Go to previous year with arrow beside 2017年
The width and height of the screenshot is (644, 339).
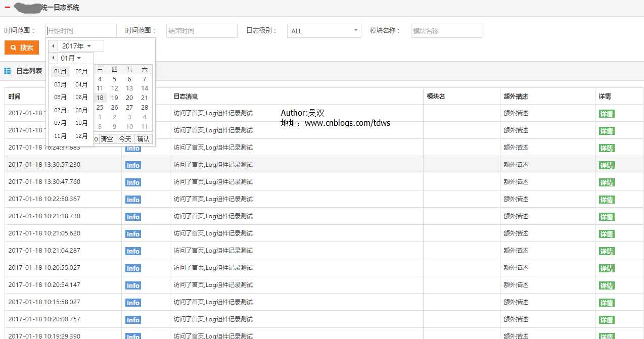click(x=53, y=46)
